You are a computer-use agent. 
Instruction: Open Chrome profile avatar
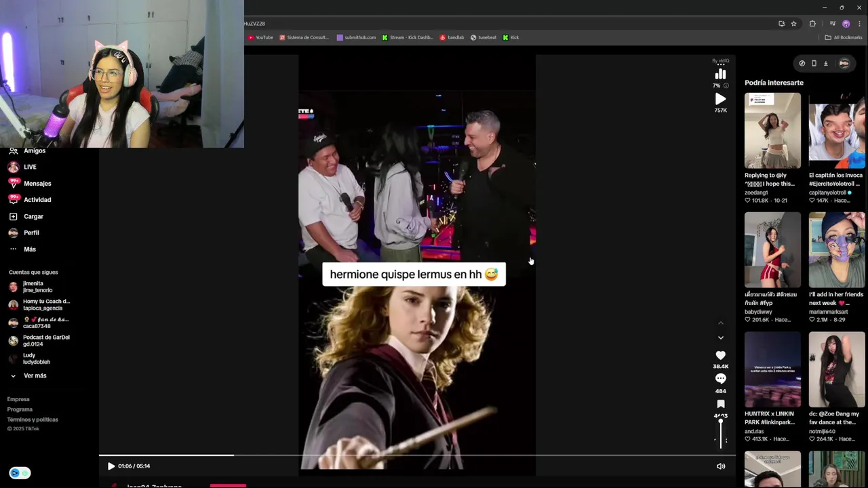pyautogui.click(x=846, y=24)
